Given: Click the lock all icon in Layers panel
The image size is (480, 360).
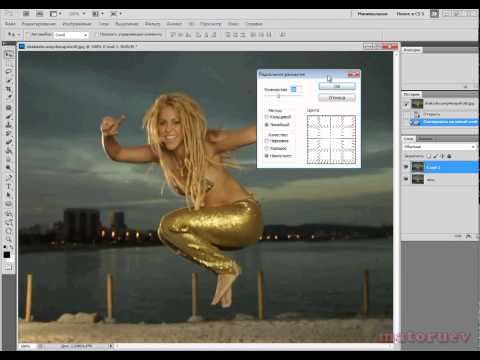Looking at the screenshot, I should [449, 156].
